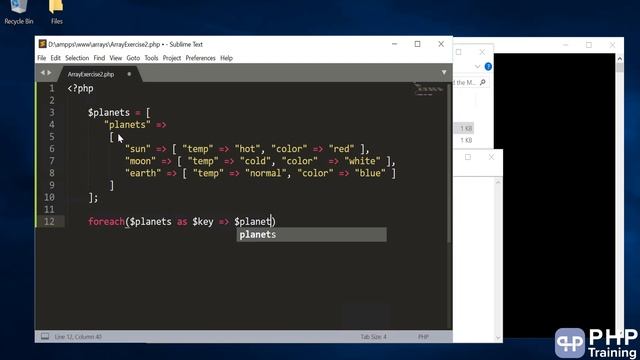The height and width of the screenshot is (360, 640).
Task: Change the PHP syntax selector
Action: pyautogui.click(x=423, y=337)
